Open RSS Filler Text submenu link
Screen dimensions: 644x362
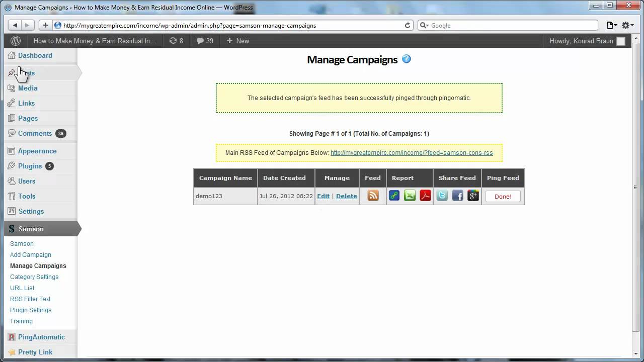(x=30, y=299)
